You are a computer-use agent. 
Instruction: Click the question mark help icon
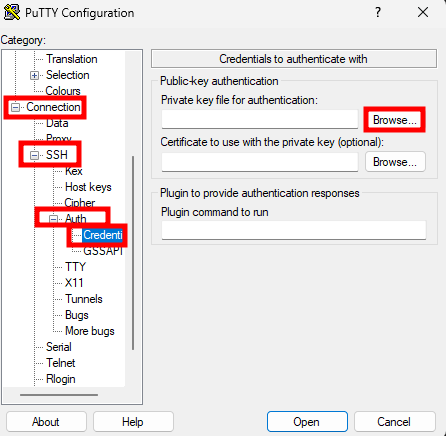(378, 13)
